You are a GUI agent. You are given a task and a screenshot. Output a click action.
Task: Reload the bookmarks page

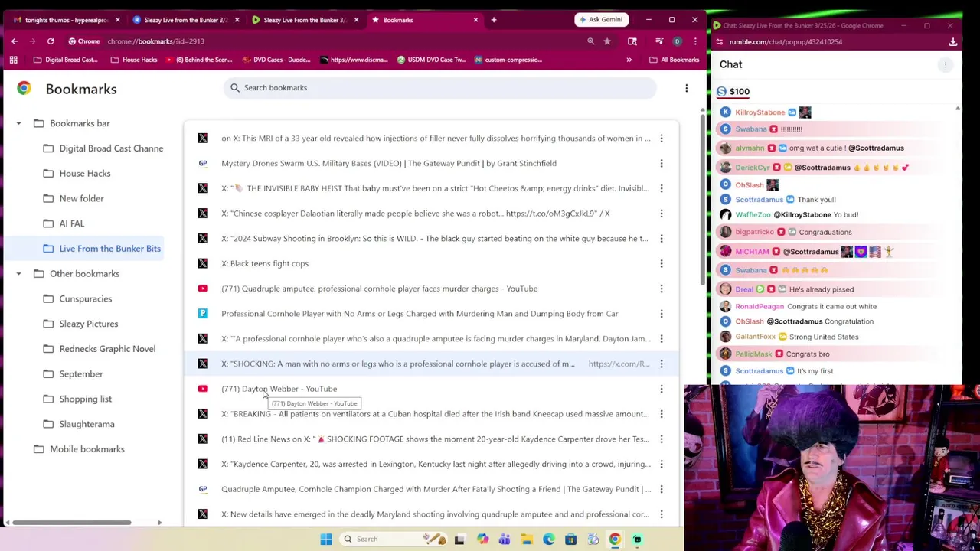pyautogui.click(x=51, y=41)
